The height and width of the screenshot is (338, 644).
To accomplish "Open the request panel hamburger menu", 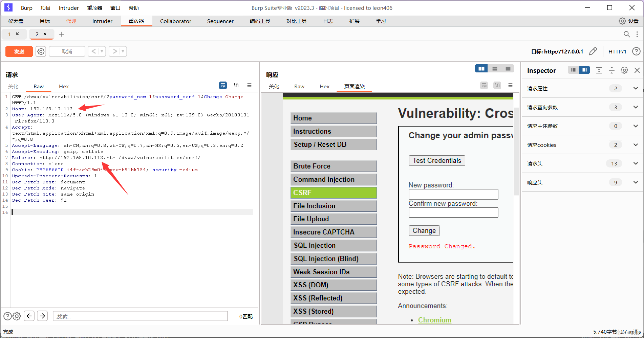I will (x=249, y=85).
